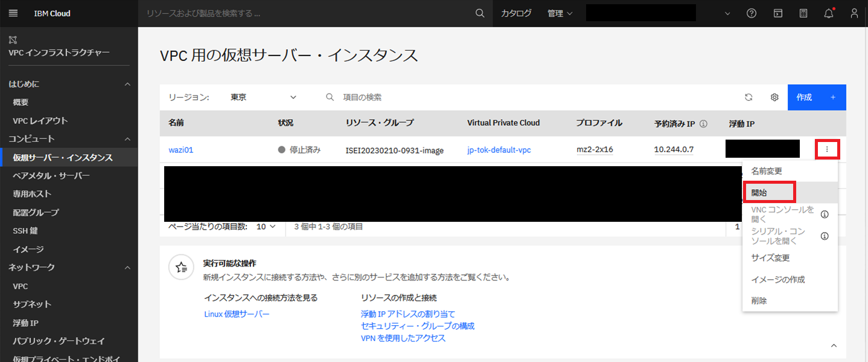
Task: Click the info icon next to 予約済み IP
Action: [x=703, y=123]
